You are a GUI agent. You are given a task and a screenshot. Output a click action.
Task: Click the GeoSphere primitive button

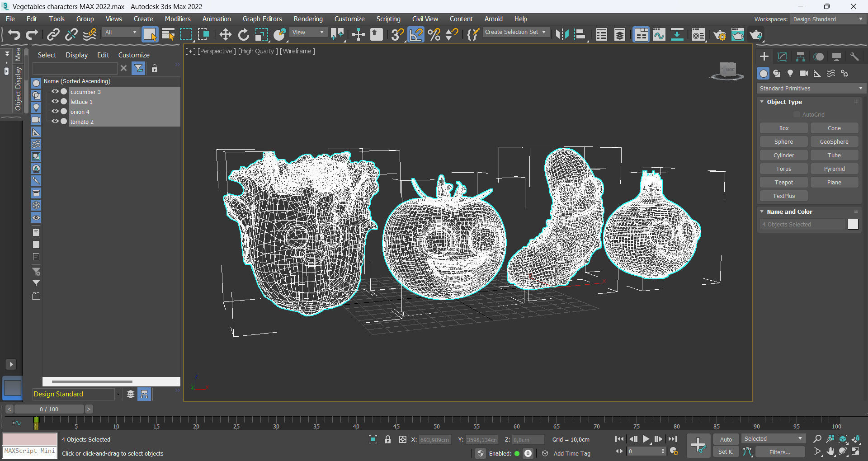tap(834, 141)
